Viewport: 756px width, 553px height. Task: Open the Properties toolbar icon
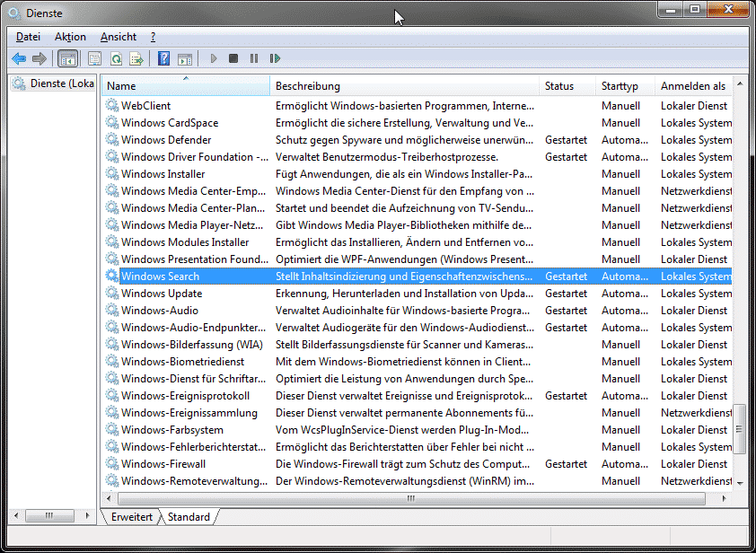pyautogui.click(x=94, y=59)
